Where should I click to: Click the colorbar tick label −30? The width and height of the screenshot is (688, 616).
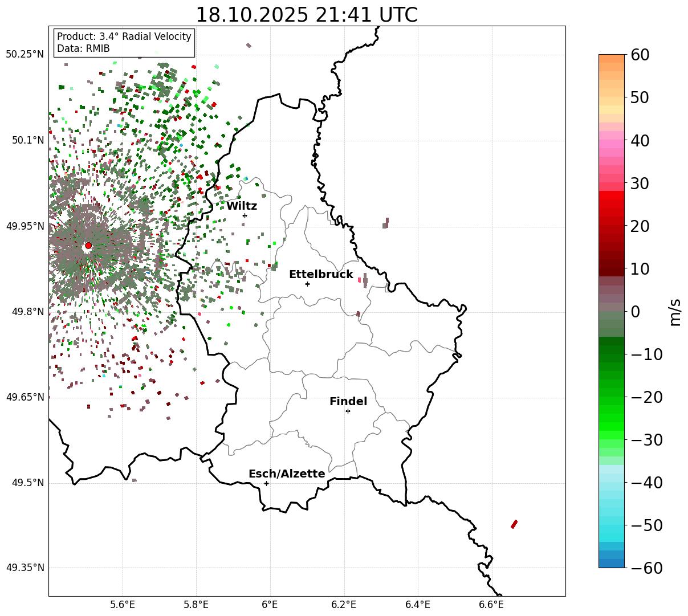click(647, 439)
